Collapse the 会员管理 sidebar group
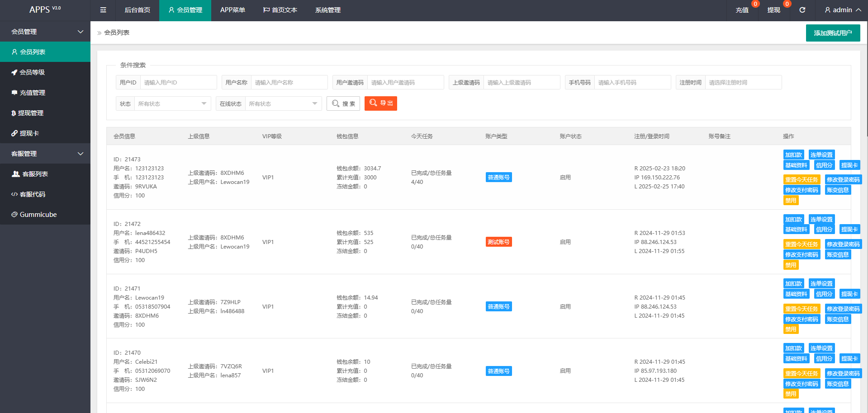Image resolution: width=868 pixels, height=413 pixels. click(45, 32)
